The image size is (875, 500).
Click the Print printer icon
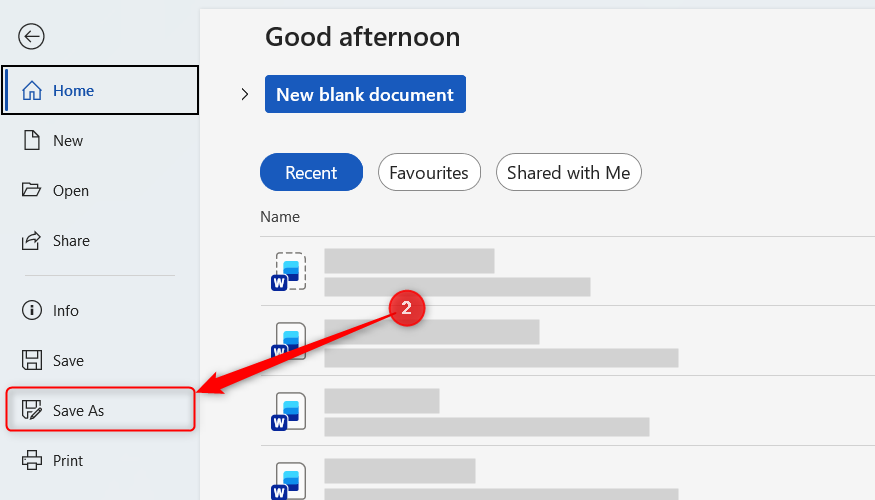pyautogui.click(x=32, y=460)
